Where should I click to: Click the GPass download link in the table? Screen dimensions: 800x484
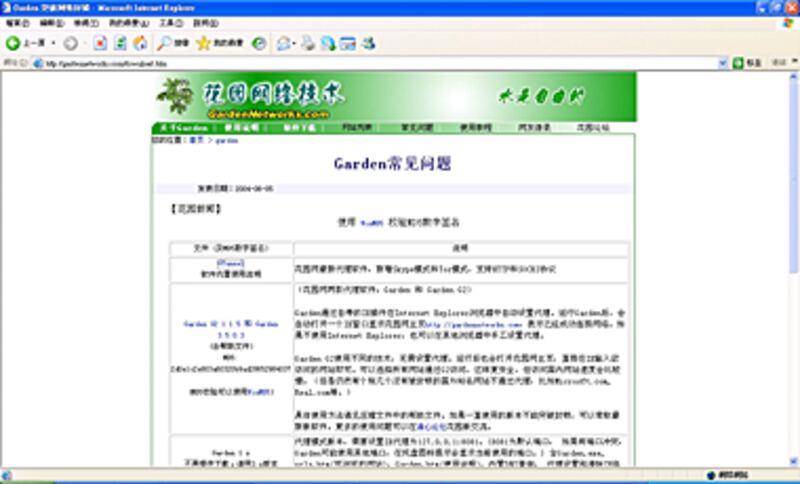231,263
